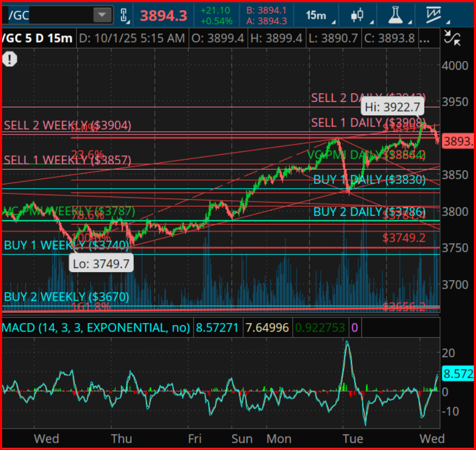
Task: Click the symbol link clip icon
Action: tap(124, 16)
